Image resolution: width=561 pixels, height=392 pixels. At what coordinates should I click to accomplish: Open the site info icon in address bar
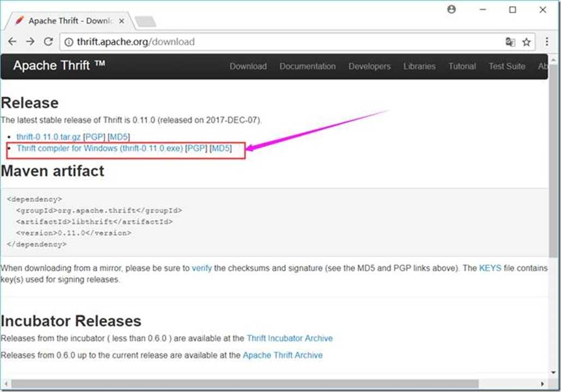pyautogui.click(x=68, y=42)
